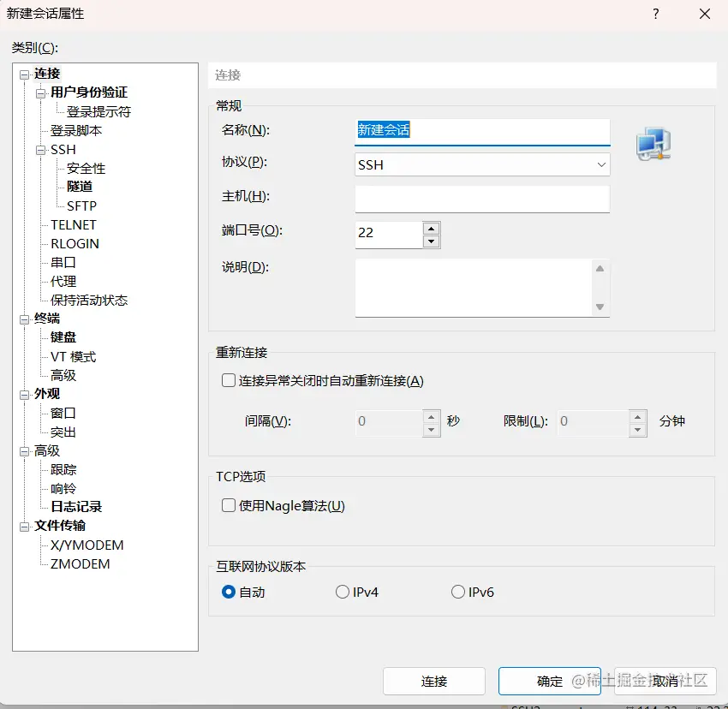
Task: Select 终端 tree item
Action: click(x=47, y=319)
